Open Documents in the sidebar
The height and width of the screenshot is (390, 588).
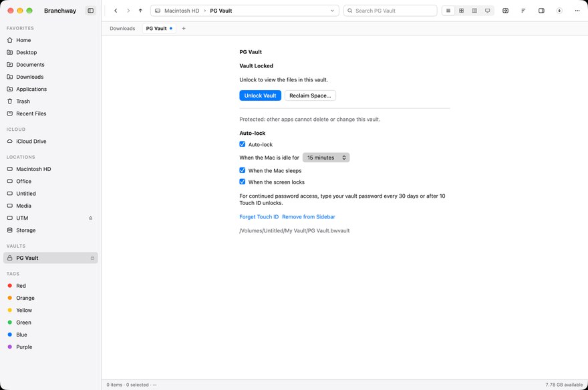click(51, 64)
